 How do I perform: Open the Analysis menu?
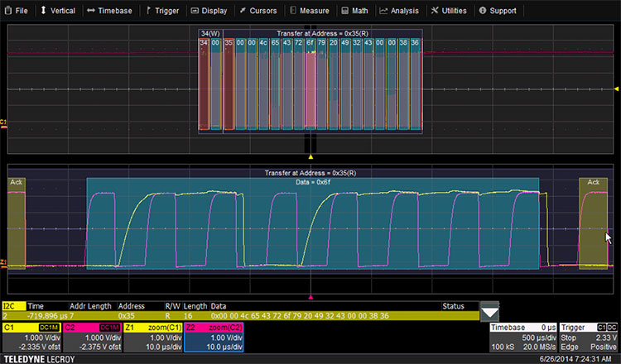point(399,11)
